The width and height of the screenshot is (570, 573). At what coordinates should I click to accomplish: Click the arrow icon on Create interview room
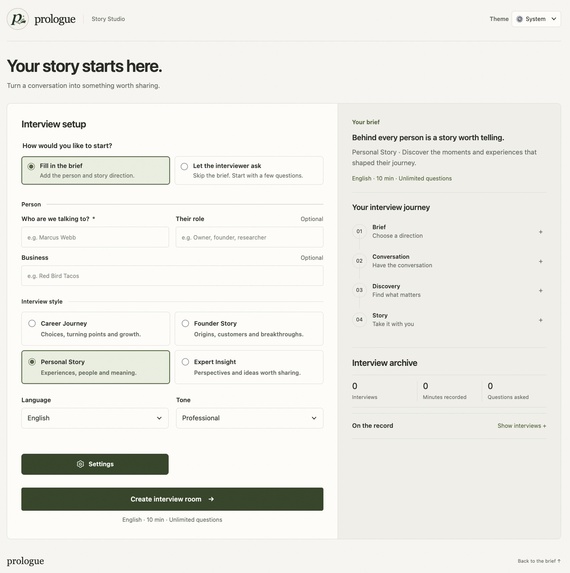coord(211,499)
